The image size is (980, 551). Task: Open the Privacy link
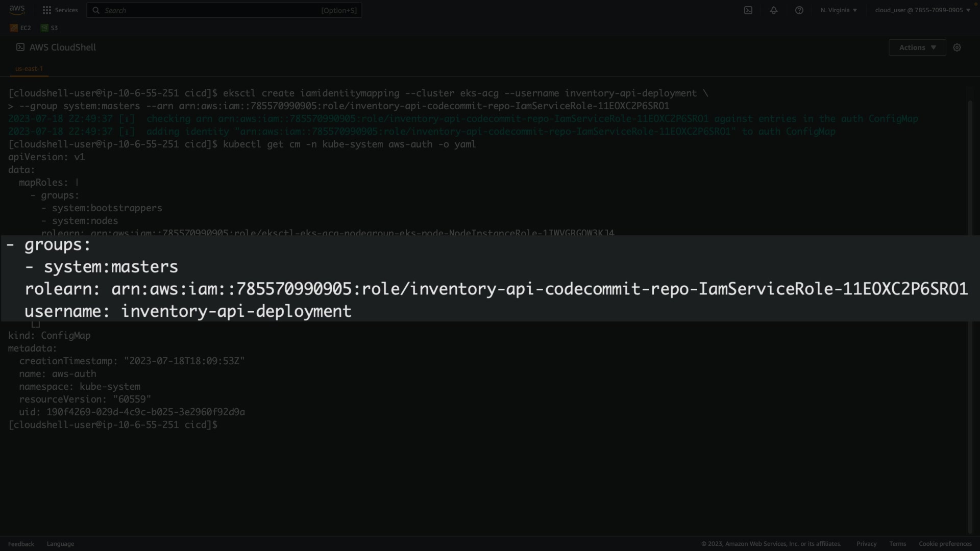coord(866,544)
